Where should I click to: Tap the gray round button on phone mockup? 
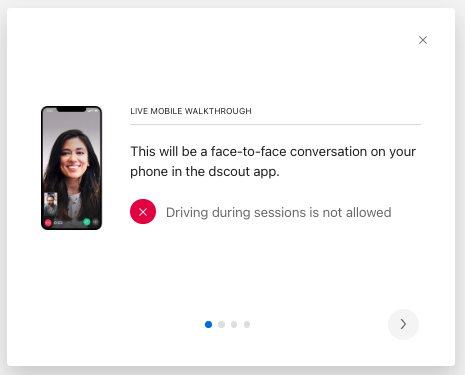coord(95,222)
